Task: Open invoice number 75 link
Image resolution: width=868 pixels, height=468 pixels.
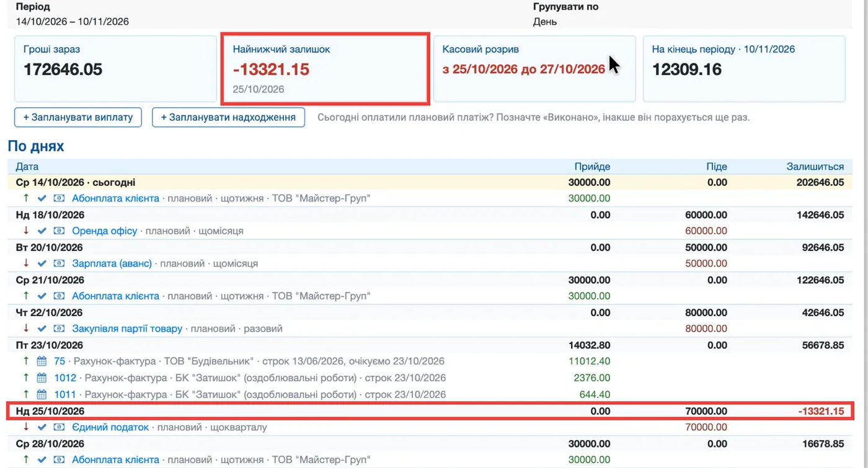Action: click(x=60, y=361)
